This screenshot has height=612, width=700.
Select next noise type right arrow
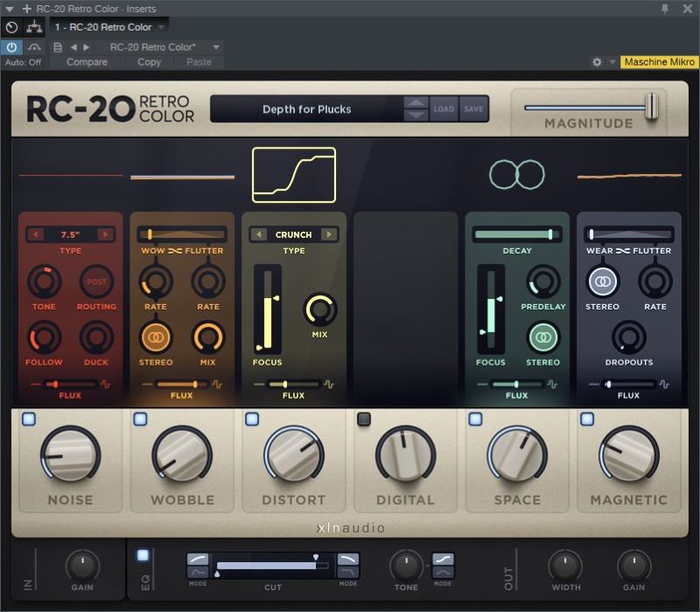pyautogui.click(x=105, y=234)
